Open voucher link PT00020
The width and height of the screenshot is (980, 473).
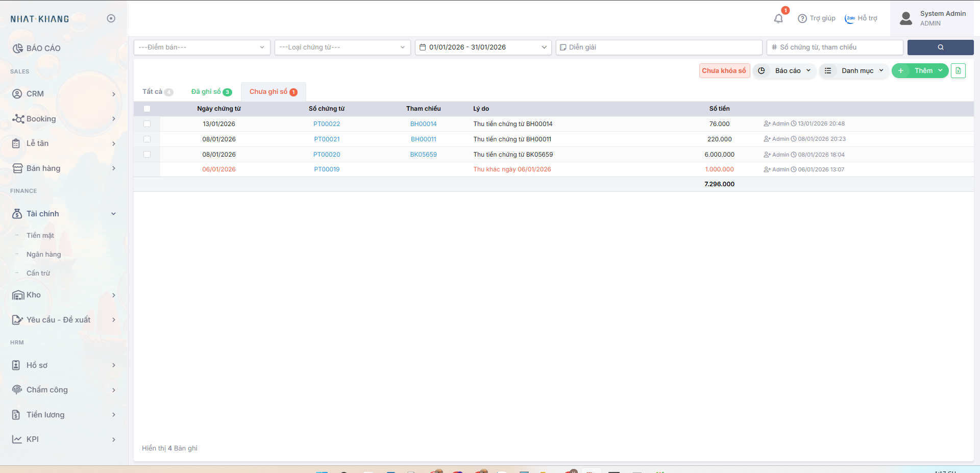coord(327,155)
